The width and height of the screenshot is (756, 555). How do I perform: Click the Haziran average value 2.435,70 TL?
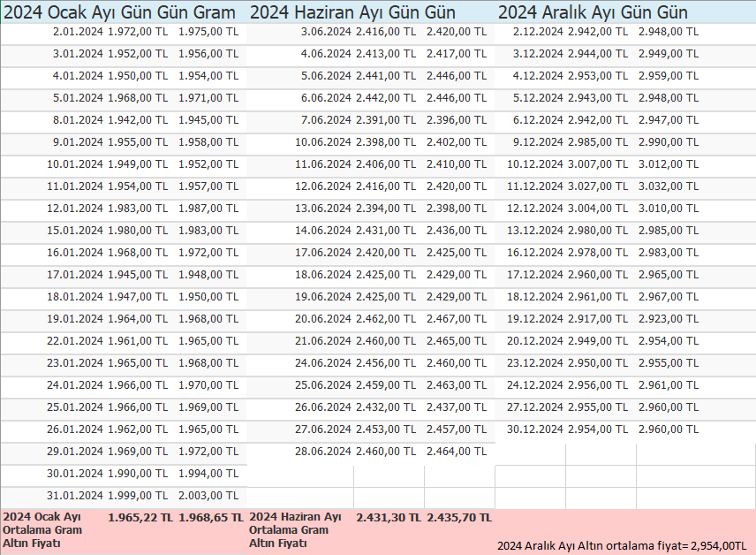pos(459,518)
